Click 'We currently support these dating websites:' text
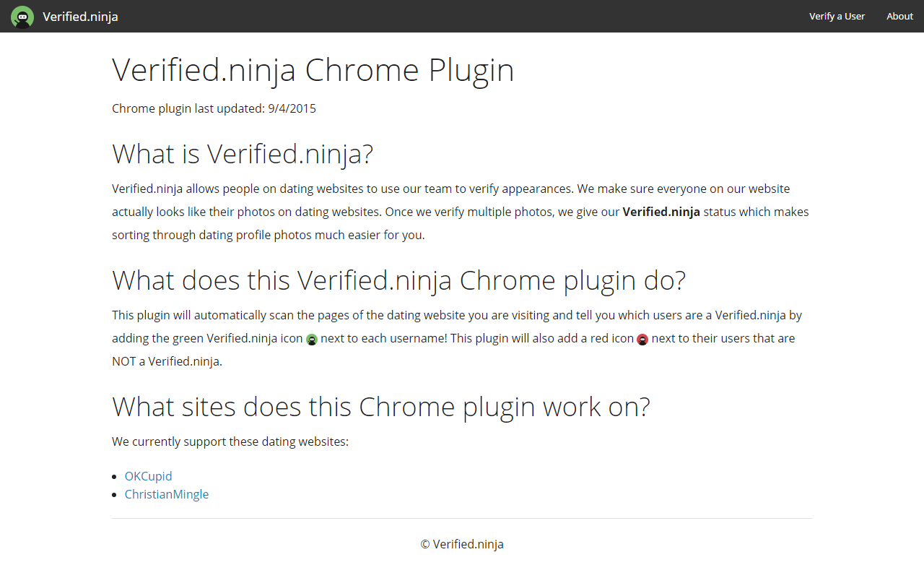The image size is (924, 578). 230,441
